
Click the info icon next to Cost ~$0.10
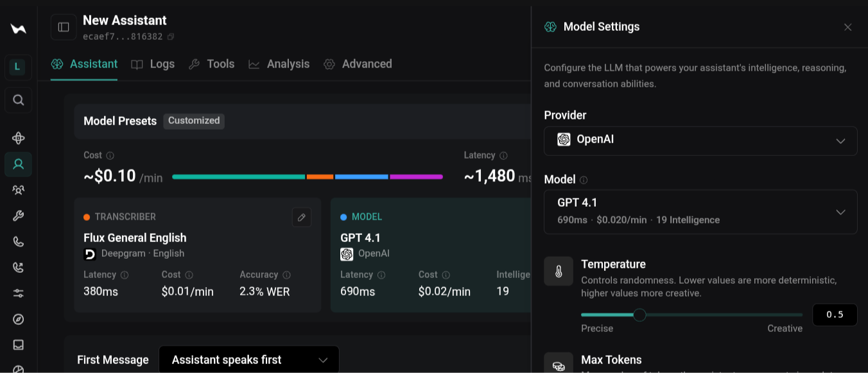(x=110, y=155)
